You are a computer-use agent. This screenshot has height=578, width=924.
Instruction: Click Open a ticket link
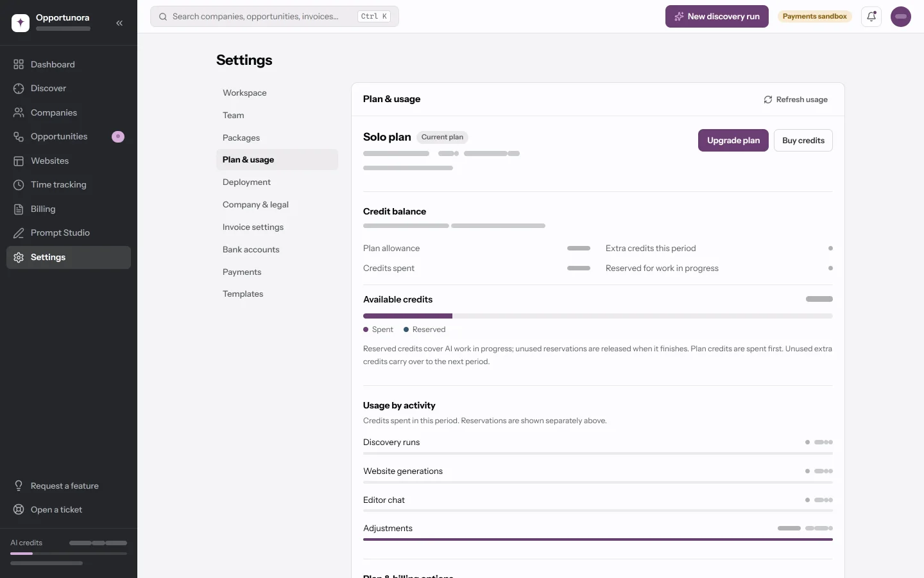pos(69,510)
